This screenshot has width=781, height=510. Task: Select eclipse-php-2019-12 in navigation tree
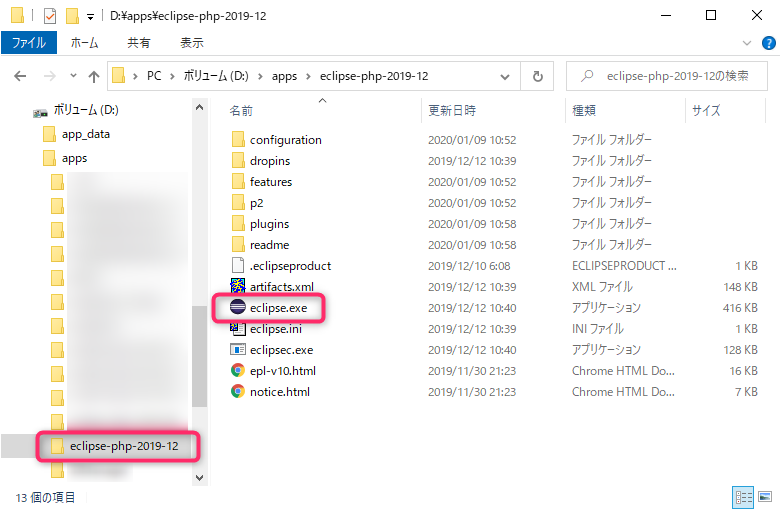pyautogui.click(x=124, y=446)
